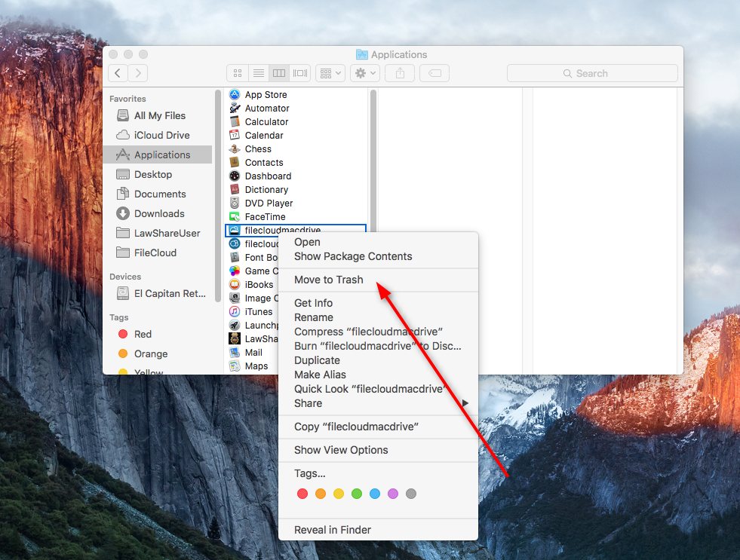Open iCloud Drive in the sidebar
The width and height of the screenshot is (740, 560).
(x=161, y=136)
